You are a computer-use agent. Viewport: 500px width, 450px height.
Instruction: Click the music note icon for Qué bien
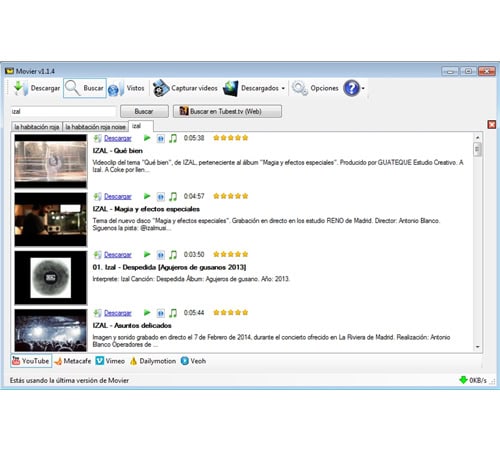tap(173, 138)
